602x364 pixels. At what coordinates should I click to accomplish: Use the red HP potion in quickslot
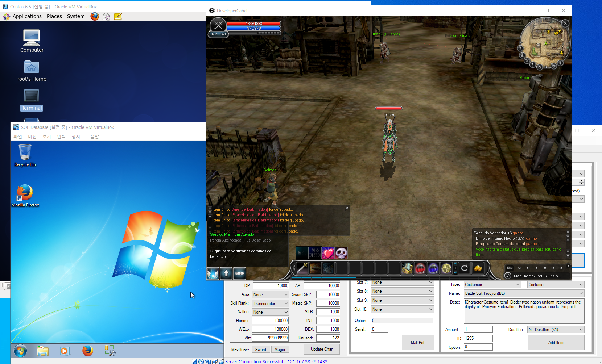(x=420, y=268)
